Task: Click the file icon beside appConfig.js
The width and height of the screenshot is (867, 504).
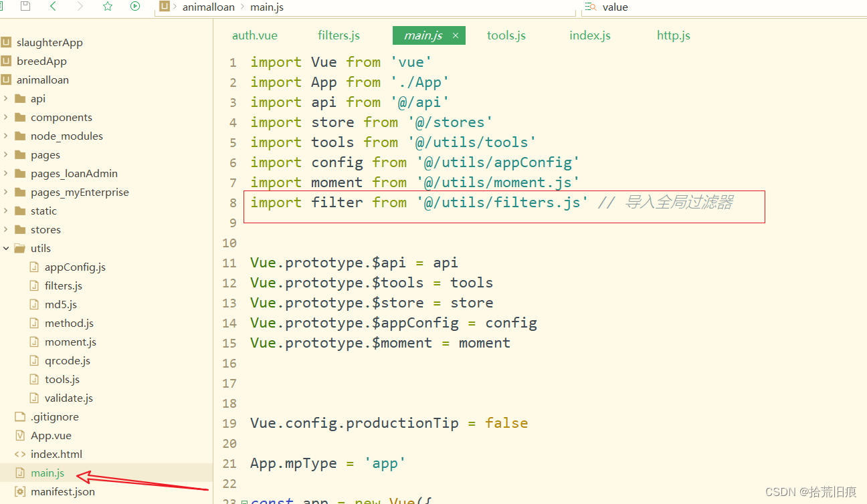Action: coord(34,267)
